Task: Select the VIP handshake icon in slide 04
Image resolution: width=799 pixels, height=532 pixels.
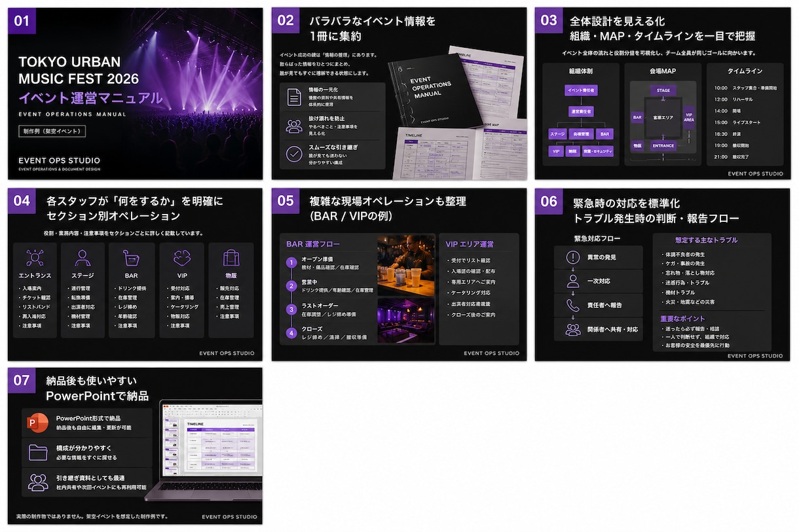Action: click(x=182, y=257)
